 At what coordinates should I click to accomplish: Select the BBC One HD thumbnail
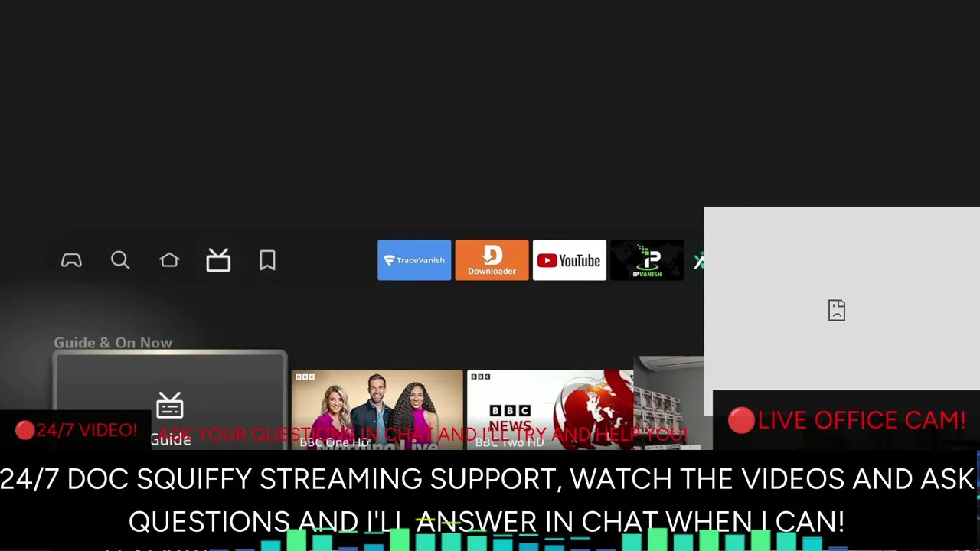click(377, 410)
